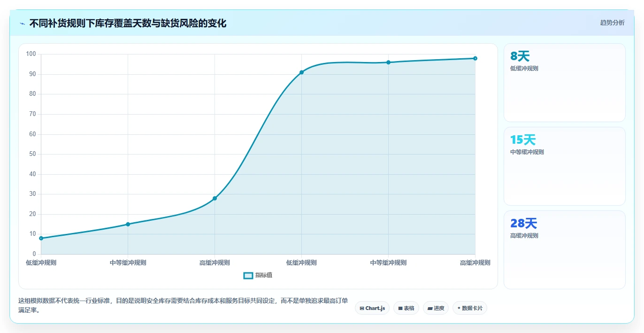Select the 进度 tag chip
Image resolution: width=644 pixels, height=333 pixels.
(x=436, y=308)
